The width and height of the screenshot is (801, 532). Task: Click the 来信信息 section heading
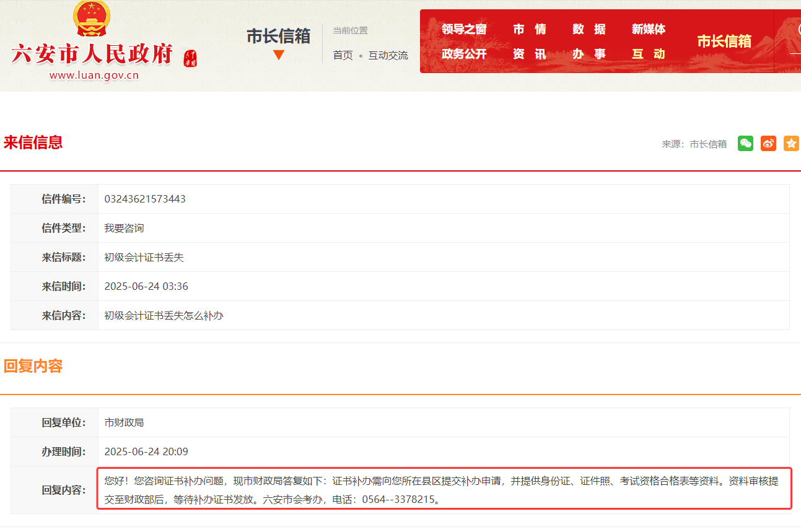pyautogui.click(x=33, y=141)
